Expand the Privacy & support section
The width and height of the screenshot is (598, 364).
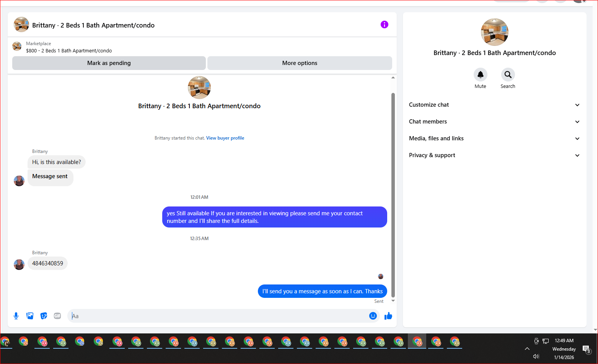[494, 155]
